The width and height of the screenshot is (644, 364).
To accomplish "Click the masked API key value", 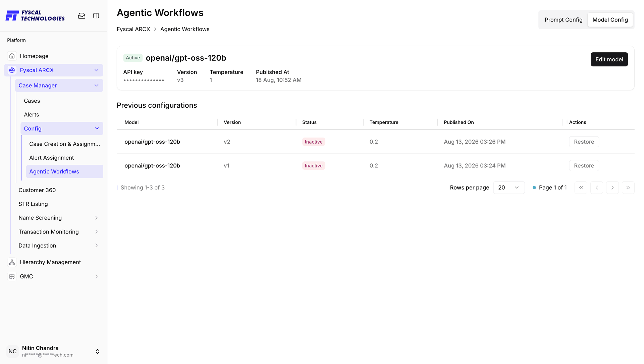I will click(x=144, y=80).
